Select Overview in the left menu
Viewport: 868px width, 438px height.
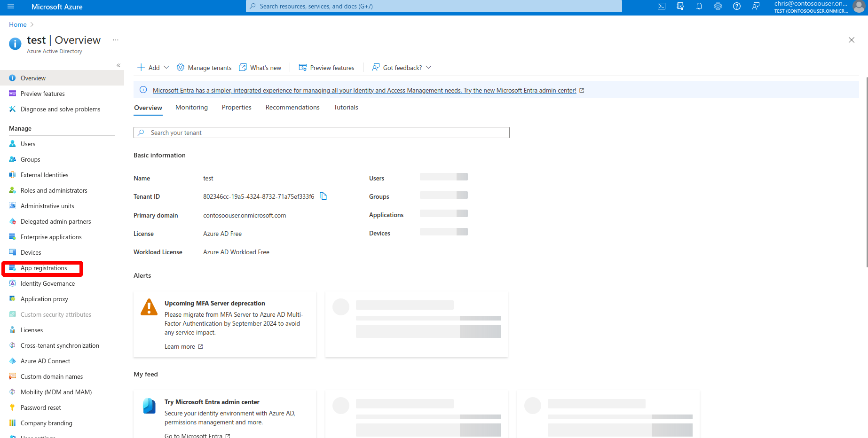pos(62,78)
